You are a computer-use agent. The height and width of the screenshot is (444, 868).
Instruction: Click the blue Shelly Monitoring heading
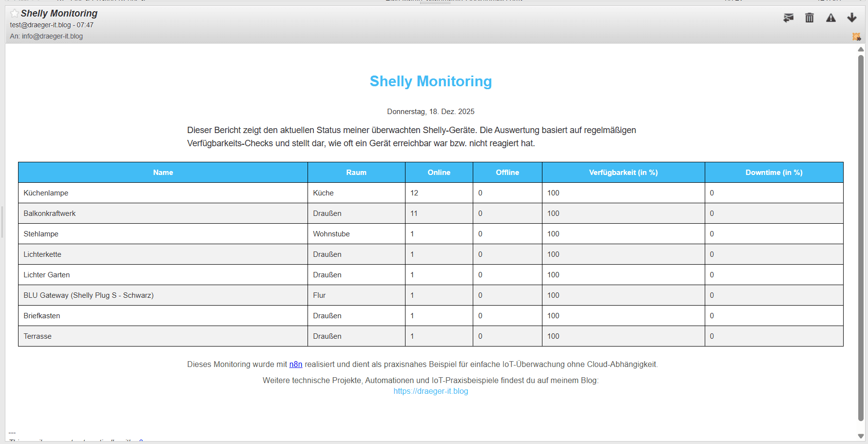[x=430, y=81]
